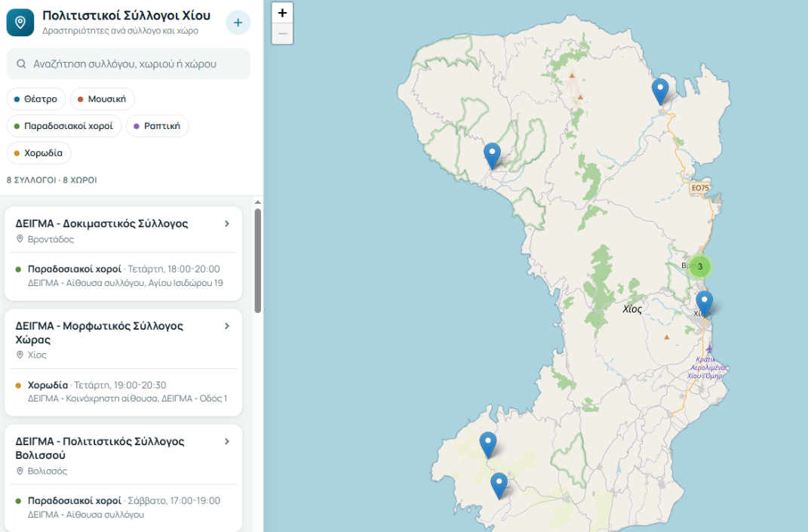The image size is (808, 532).
Task: Expand the Δοκιμαστικός Σύλλογος card chevron
Action: click(227, 223)
